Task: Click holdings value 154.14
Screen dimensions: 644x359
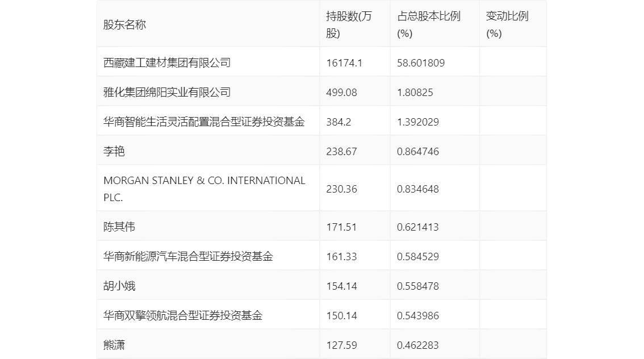Action: pos(341,286)
